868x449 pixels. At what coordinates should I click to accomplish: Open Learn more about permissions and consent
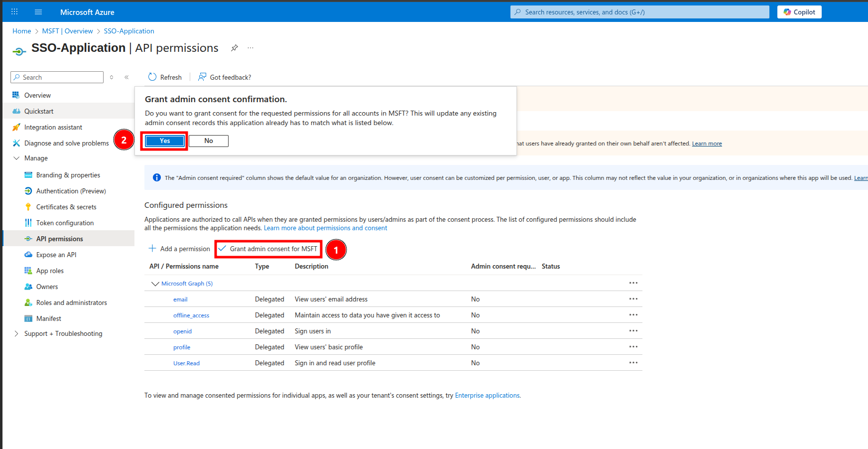(x=325, y=228)
